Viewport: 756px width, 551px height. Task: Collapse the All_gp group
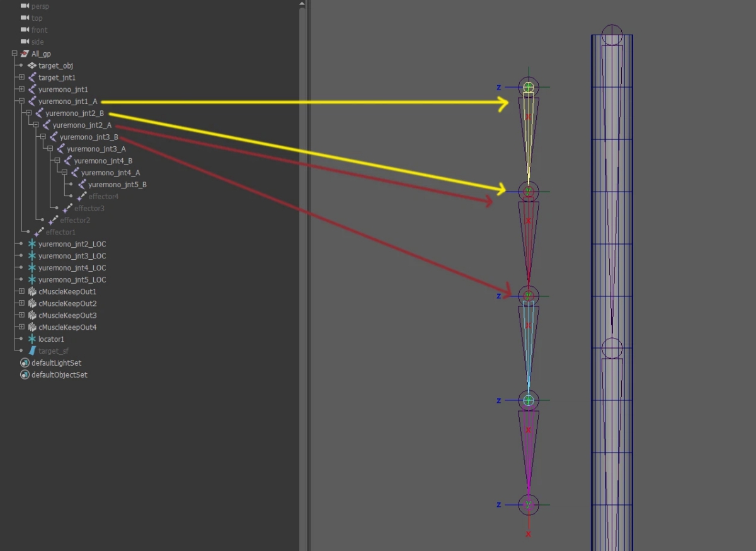pyautogui.click(x=14, y=54)
